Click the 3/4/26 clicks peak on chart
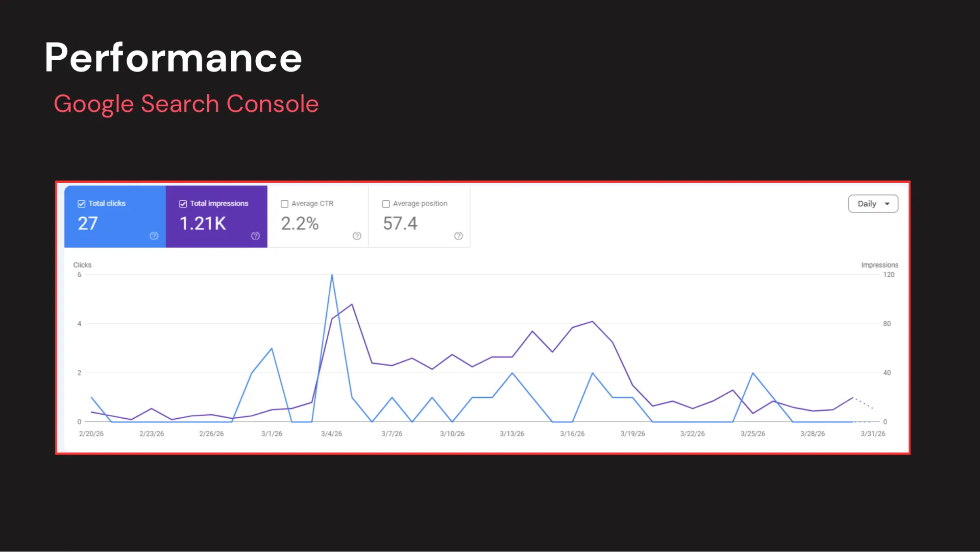 (332, 275)
